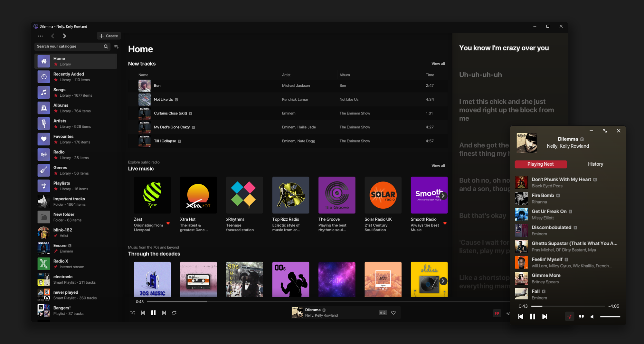Open the blink-182 artist sidebar entry

coord(76,232)
